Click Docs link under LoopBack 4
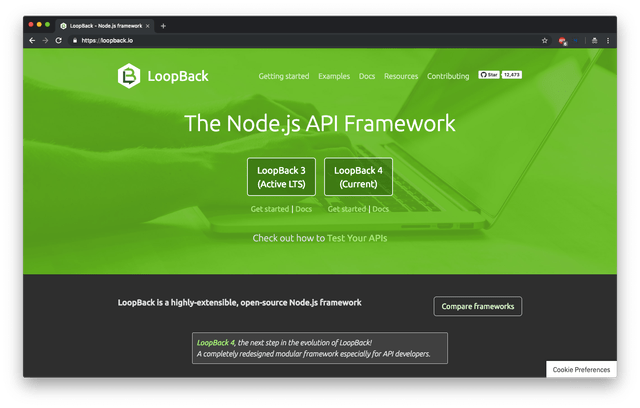Screen dimensions: 640x408 tap(380, 209)
